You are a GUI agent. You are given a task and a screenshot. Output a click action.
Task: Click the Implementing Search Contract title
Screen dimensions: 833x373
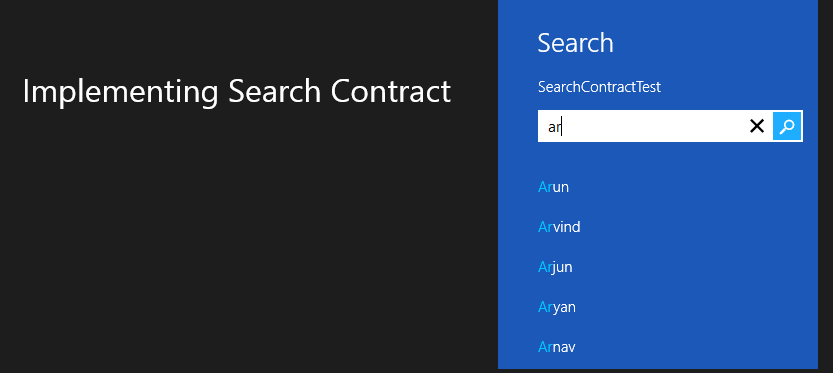[237, 91]
